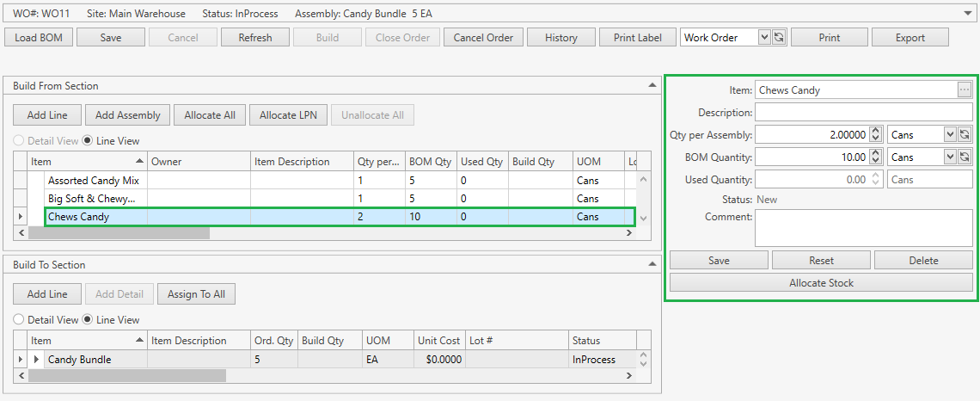Click refresh icon next to BOM Quantity unit
980x401 pixels.
tap(965, 157)
